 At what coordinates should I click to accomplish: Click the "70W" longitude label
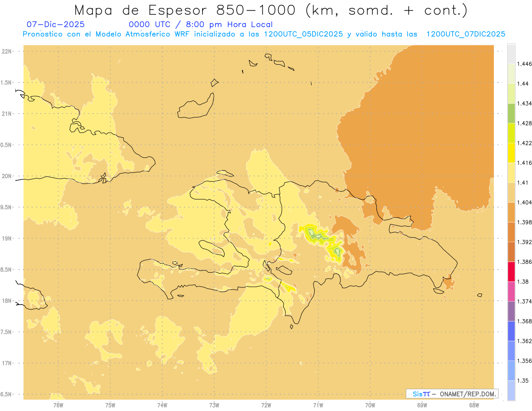click(370, 405)
